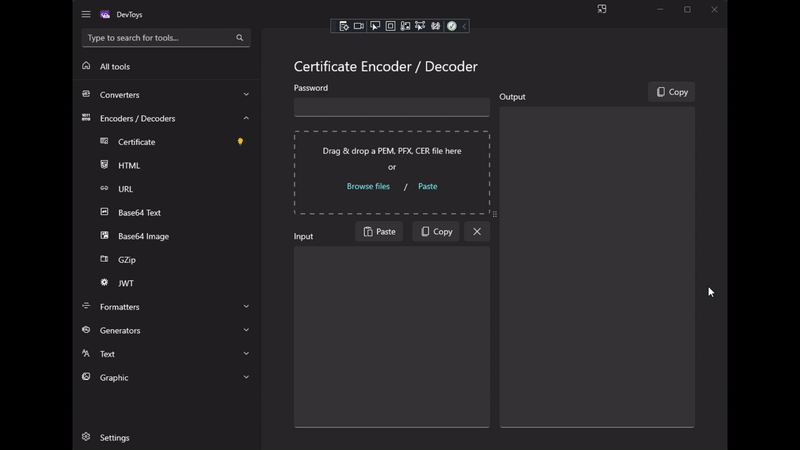Expand the Graphic category chevron
800x450 pixels.
tap(246, 377)
